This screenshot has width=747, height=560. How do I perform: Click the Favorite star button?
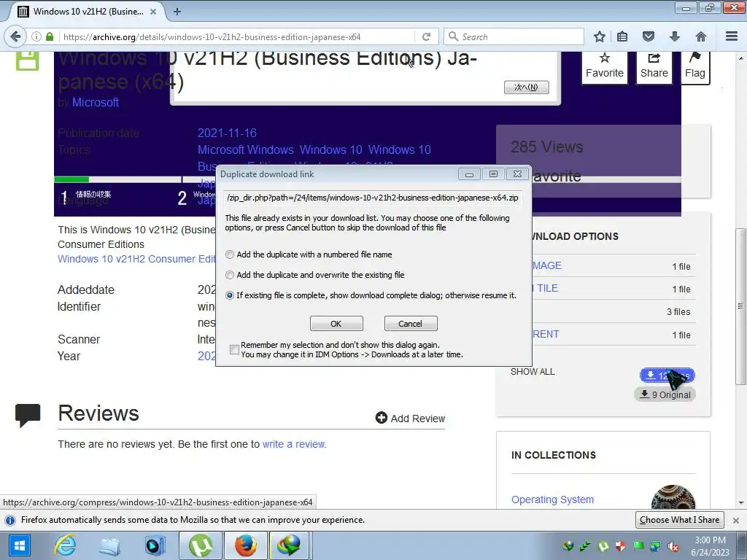(x=605, y=66)
